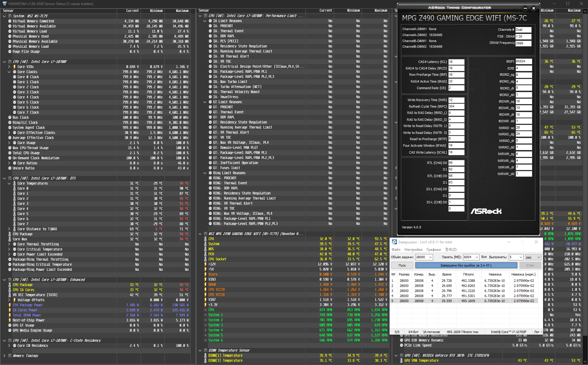Click the Вся memory link in LinX
Screen dimensions: 588x365
point(484,257)
